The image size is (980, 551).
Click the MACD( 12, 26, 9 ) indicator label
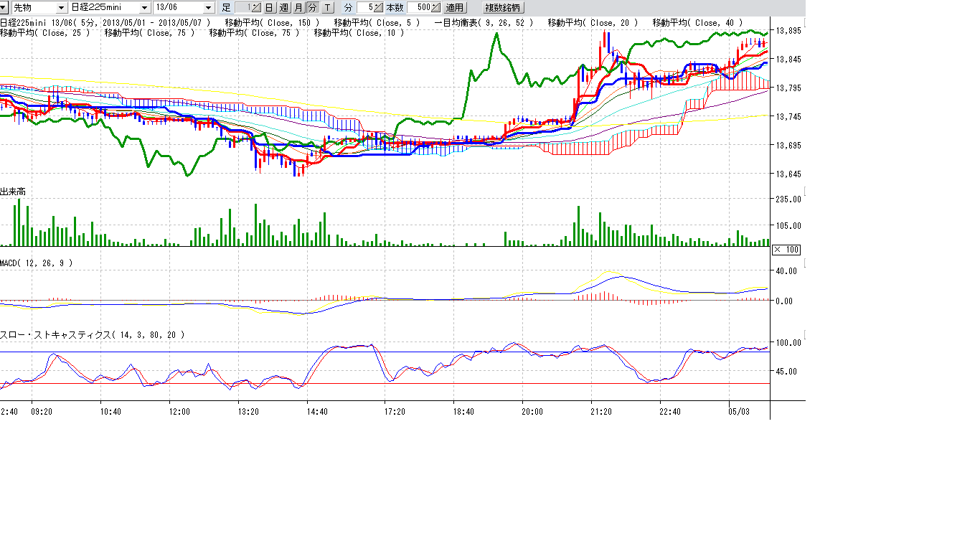(x=37, y=263)
